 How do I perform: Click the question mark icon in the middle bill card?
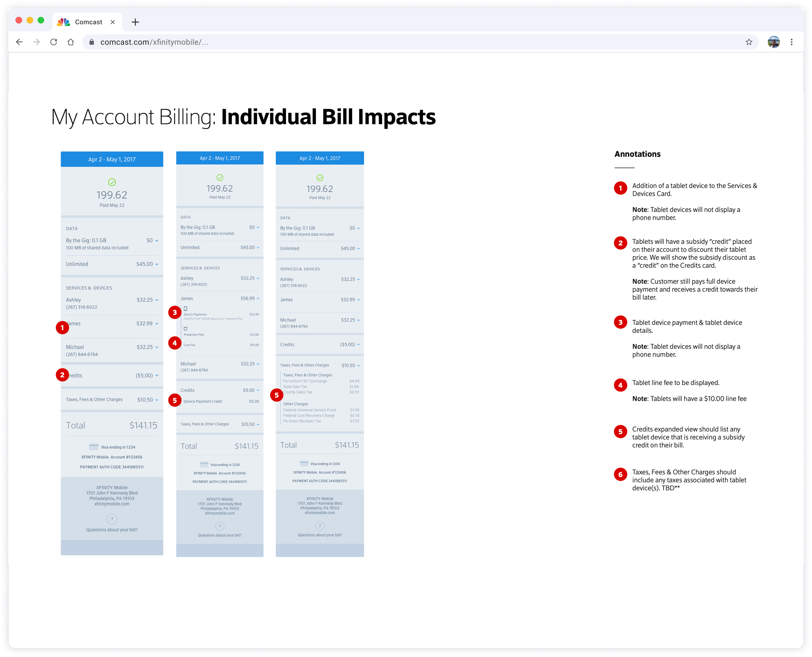coord(220,526)
